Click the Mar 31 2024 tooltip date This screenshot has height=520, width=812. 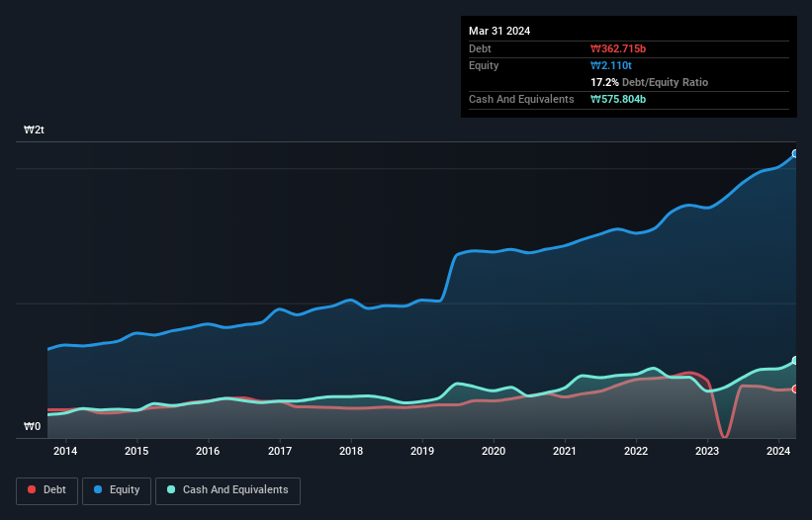pos(499,31)
